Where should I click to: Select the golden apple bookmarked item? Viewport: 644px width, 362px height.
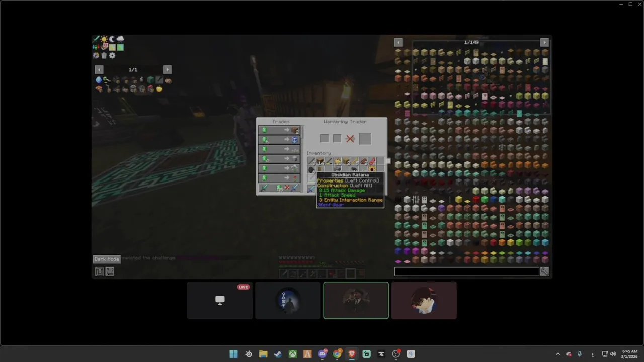(159, 89)
